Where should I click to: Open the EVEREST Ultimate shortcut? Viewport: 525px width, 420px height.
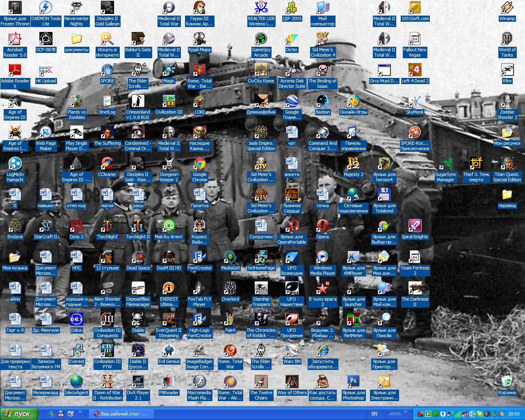point(169,294)
